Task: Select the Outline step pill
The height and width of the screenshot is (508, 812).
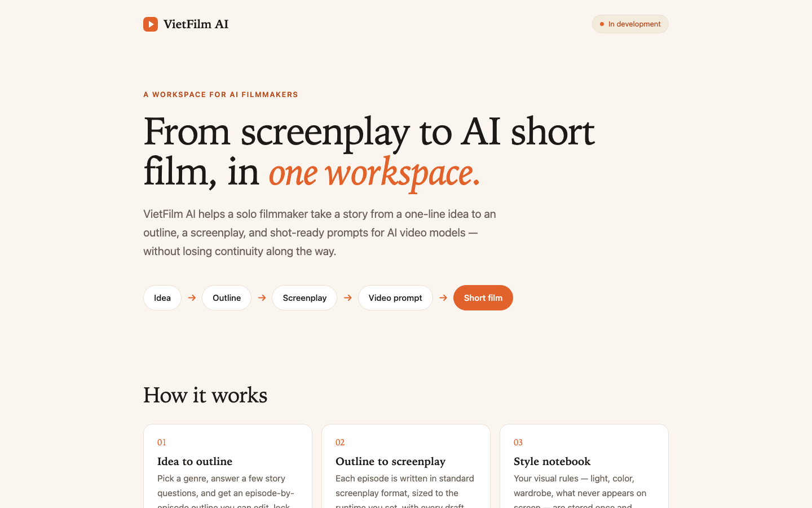Action: click(227, 298)
